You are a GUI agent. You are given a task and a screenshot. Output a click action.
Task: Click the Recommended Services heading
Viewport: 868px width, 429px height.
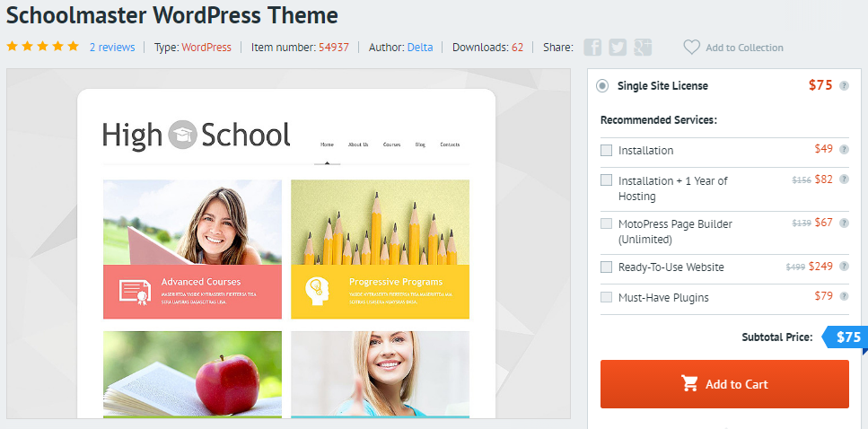(x=659, y=119)
